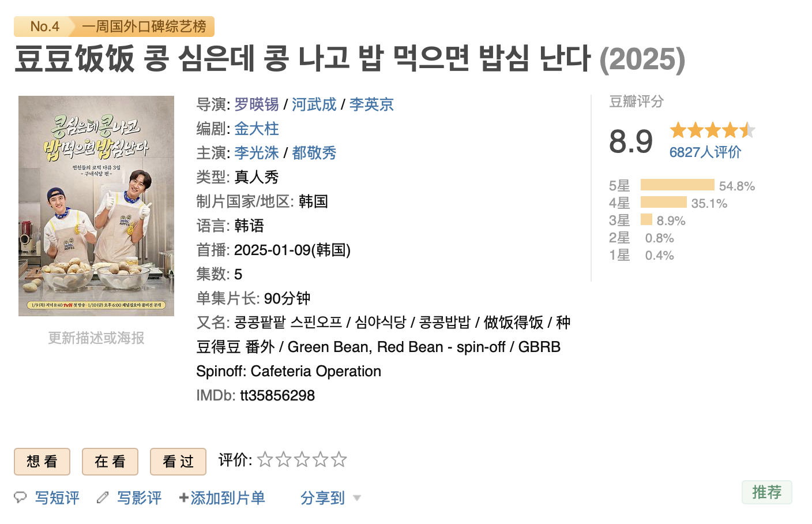The height and width of the screenshot is (524, 812).
Task: Click the pencil icon for writing review
Action: (x=103, y=497)
